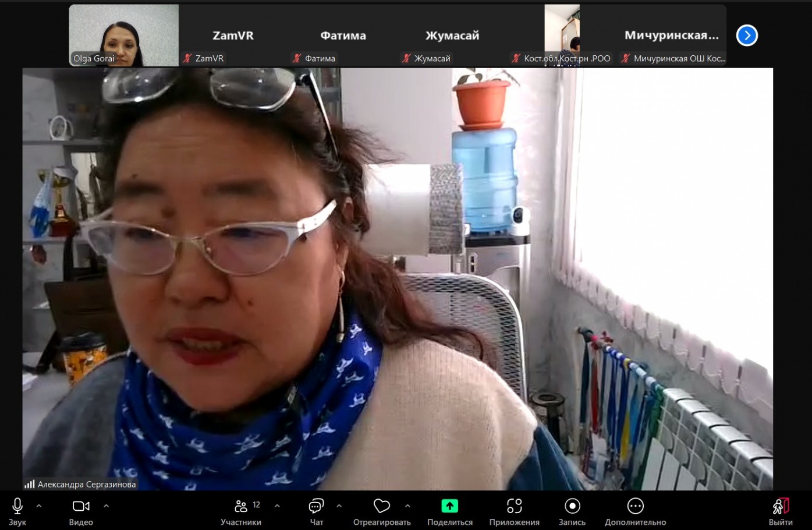Screen dimensions: 812x530
Task: Open the More (Дополнительно) options icon
Action: (635, 507)
